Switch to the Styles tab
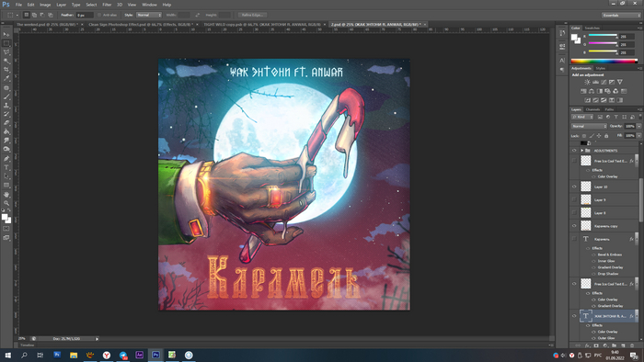This screenshot has width=644, height=362. click(601, 69)
